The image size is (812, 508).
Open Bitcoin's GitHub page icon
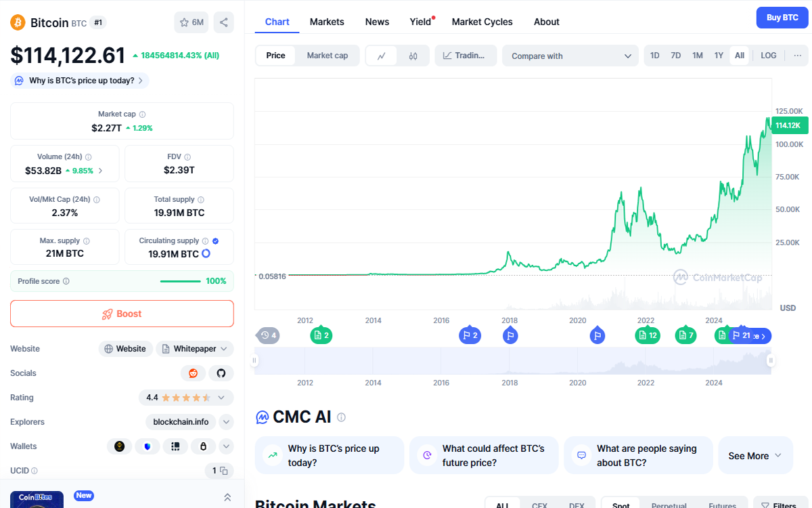tap(221, 373)
